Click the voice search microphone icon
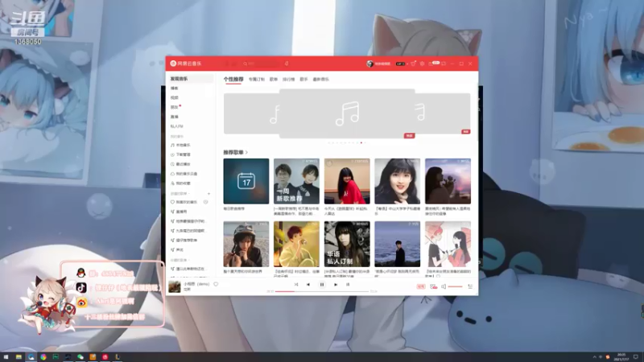 tap(287, 64)
